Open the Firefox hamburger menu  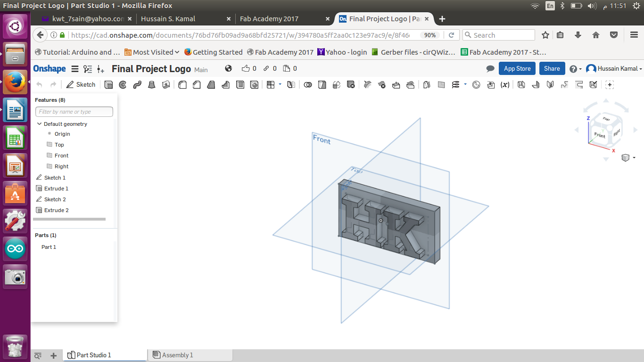pos(634,35)
